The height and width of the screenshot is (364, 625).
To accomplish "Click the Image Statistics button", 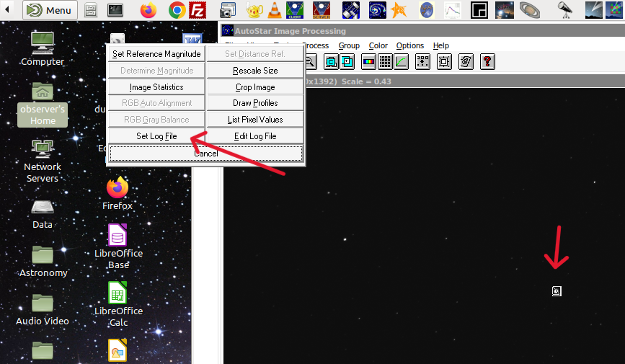I will (156, 87).
